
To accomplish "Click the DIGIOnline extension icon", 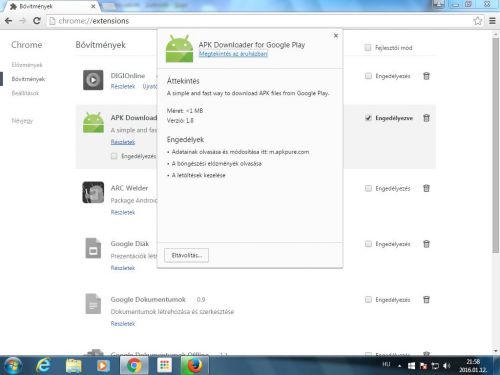I will [93, 80].
